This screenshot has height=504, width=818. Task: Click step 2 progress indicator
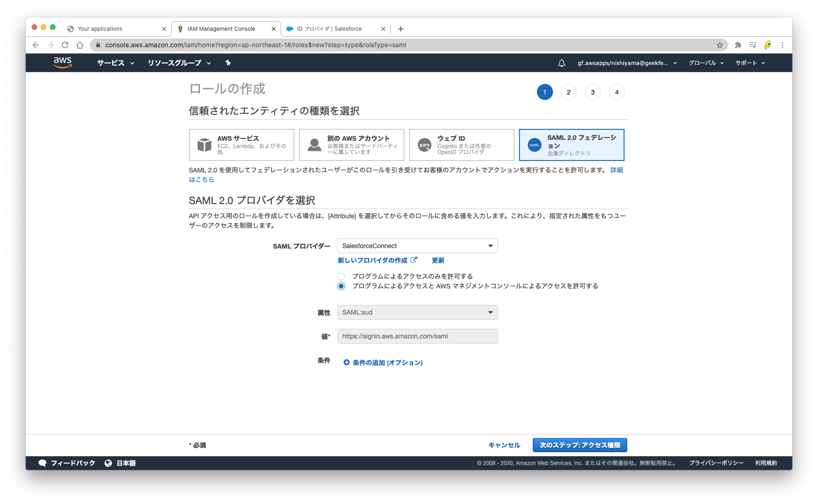(x=569, y=92)
